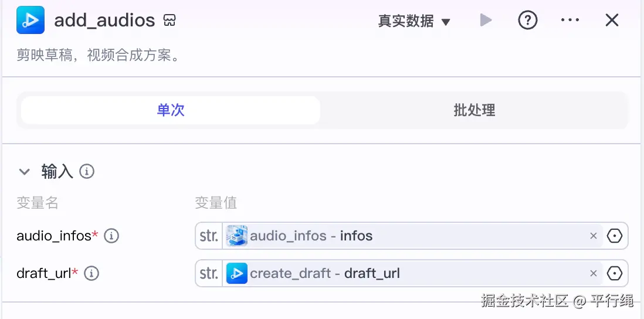
Task: Clear the audio_infos - infos reference
Action: pyautogui.click(x=594, y=236)
